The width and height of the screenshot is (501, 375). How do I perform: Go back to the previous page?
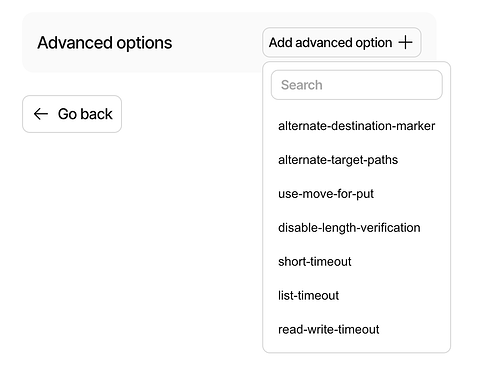[x=72, y=114]
